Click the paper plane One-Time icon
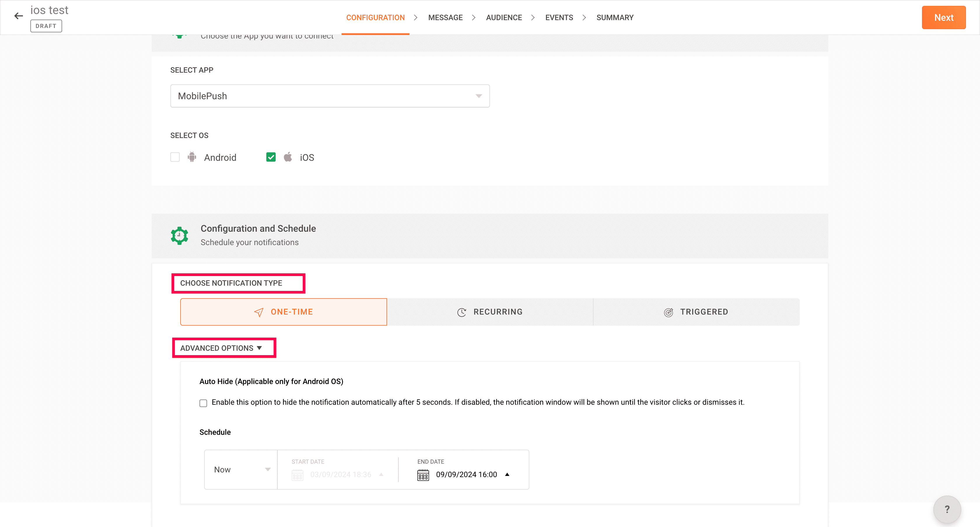980x527 pixels. 259,313
